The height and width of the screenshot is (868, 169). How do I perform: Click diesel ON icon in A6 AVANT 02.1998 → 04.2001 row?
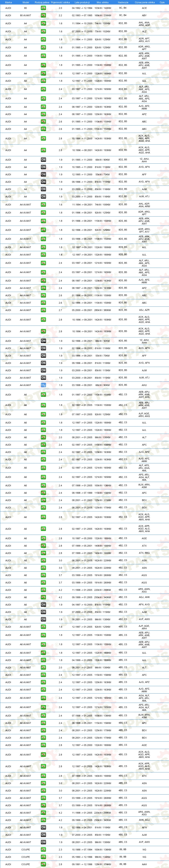[x=43, y=827]
